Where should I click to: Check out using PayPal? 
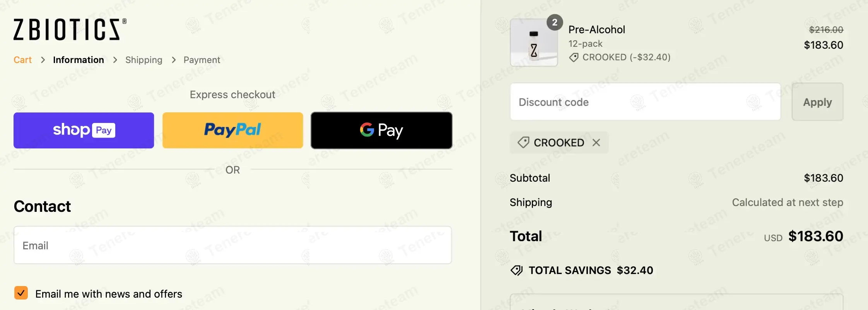(232, 130)
